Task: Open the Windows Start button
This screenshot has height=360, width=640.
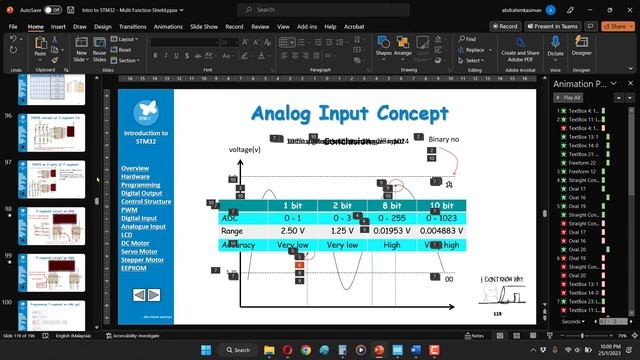Action: pos(206,350)
